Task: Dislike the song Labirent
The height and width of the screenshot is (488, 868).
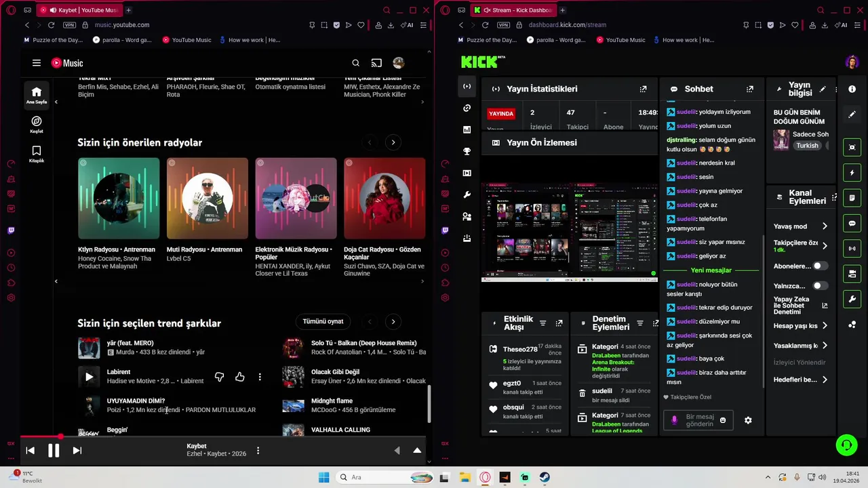Action: (219, 377)
